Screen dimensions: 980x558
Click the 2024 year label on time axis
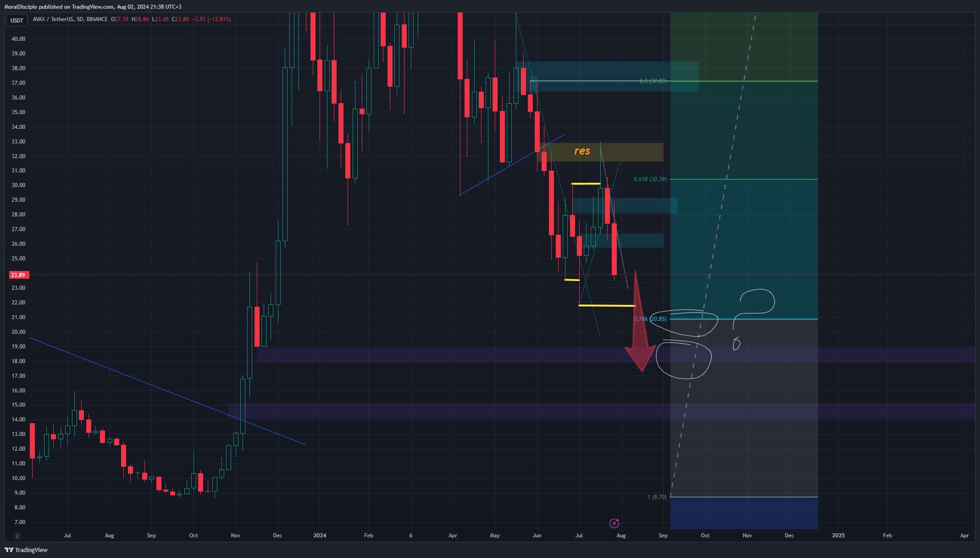[x=320, y=536]
